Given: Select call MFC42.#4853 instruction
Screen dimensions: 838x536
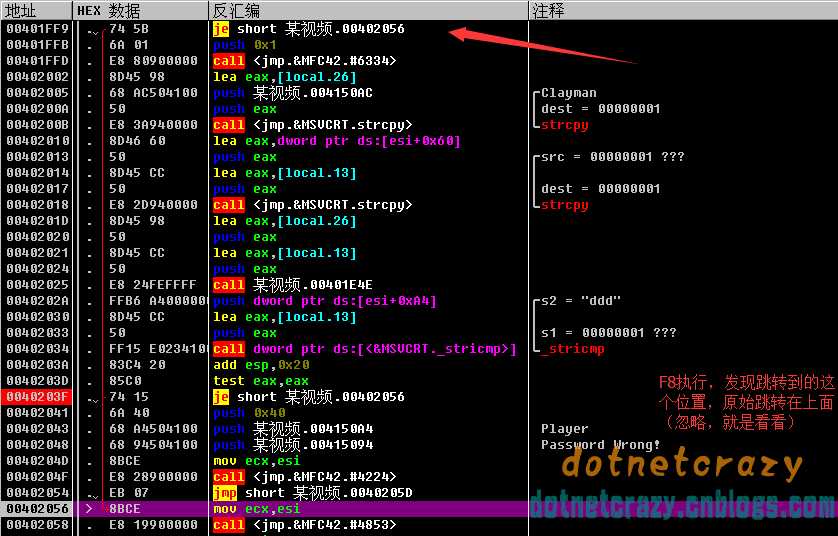Looking at the screenshot, I should pyautogui.click(x=305, y=525).
